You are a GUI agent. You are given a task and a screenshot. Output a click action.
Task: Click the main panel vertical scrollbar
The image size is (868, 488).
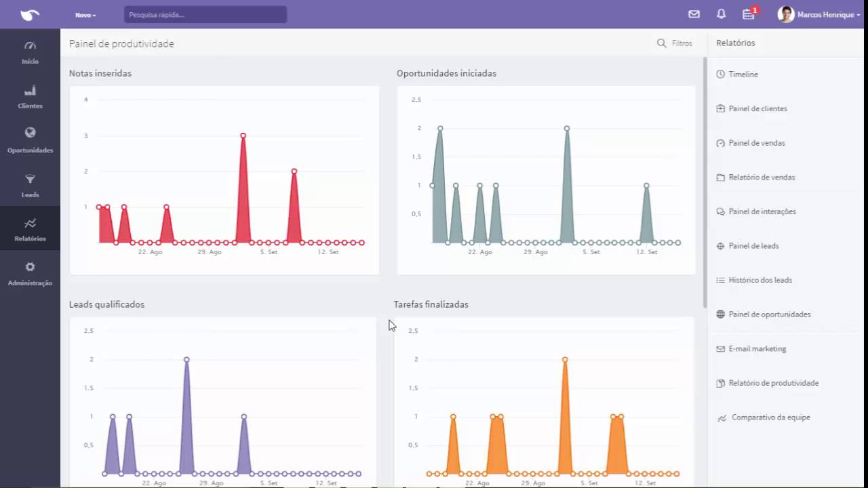[705, 182]
